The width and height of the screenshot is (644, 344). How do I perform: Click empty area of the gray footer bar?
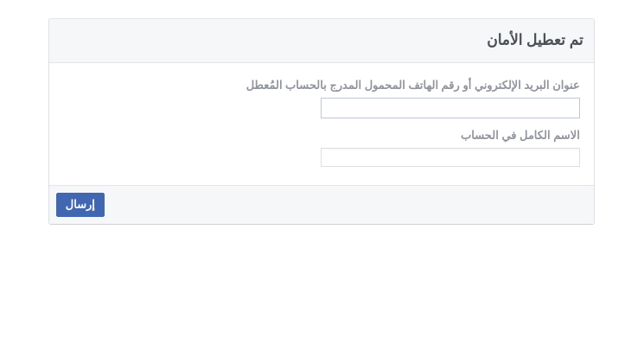(x=328, y=205)
